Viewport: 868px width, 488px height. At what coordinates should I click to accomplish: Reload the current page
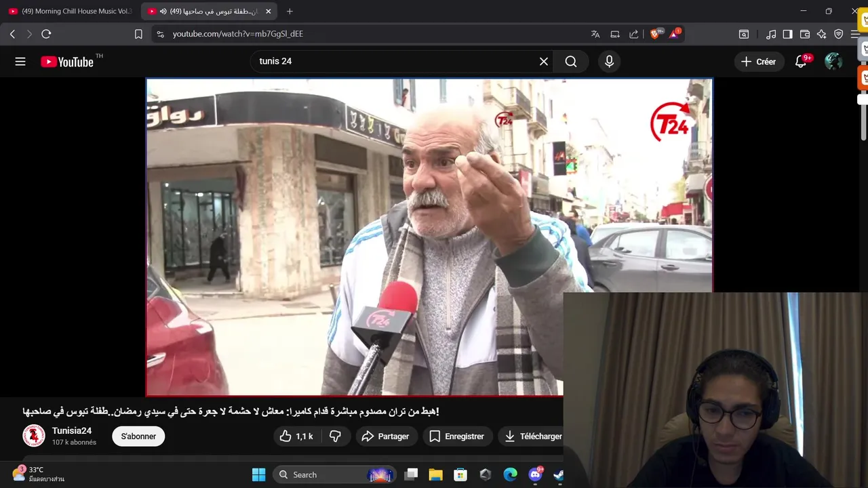click(46, 34)
